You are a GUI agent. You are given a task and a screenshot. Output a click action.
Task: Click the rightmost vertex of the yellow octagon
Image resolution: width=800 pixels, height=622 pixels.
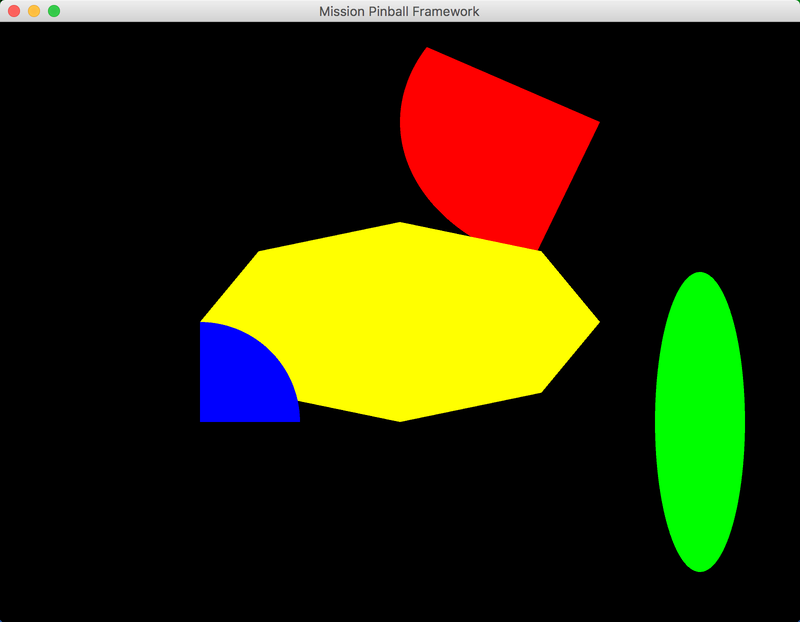(x=597, y=322)
